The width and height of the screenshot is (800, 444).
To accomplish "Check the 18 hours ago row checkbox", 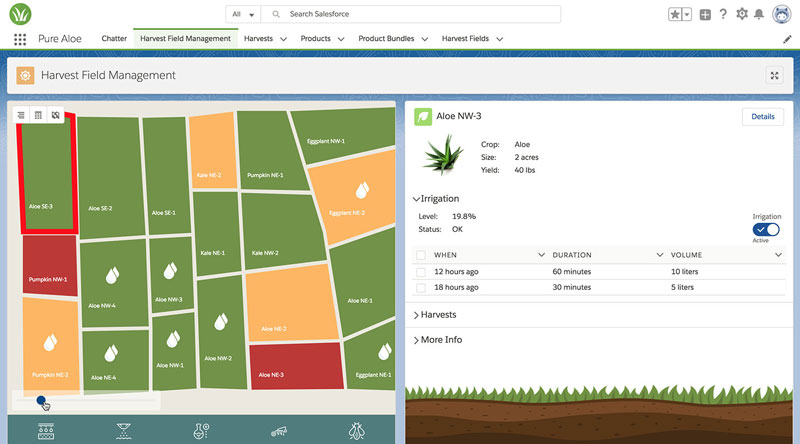I will click(420, 288).
